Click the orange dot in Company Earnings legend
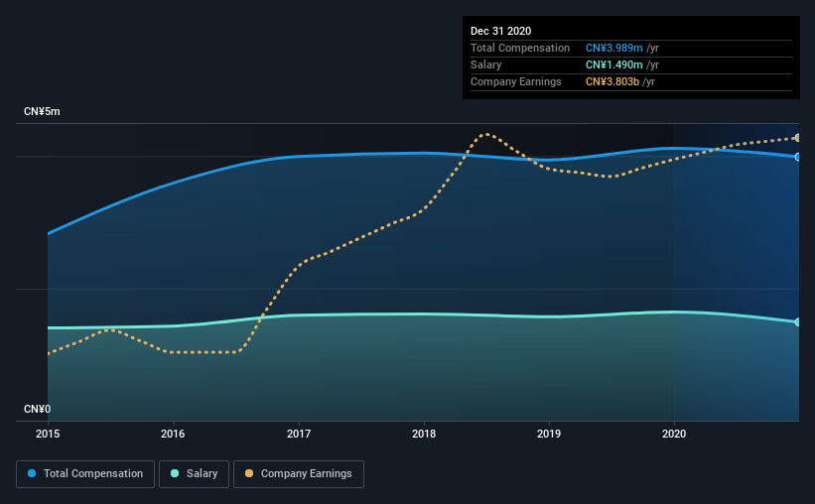 click(x=249, y=473)
